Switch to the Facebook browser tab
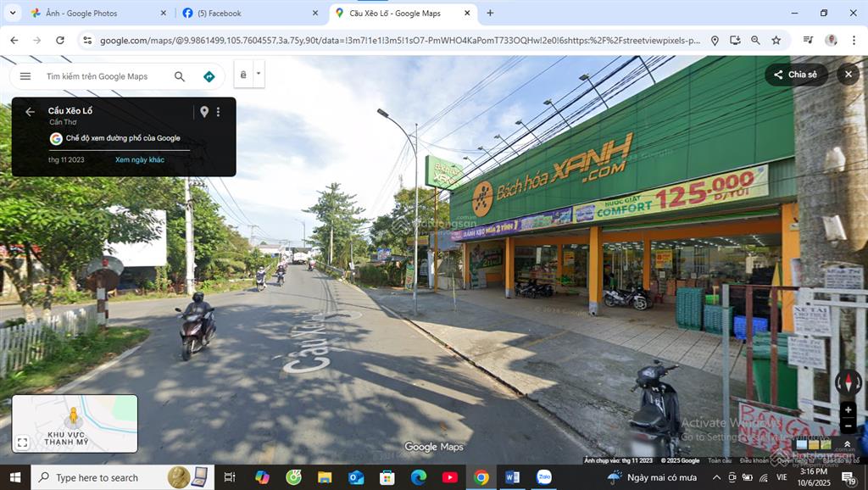The image size is (868, 490). [x=246, y=14]
